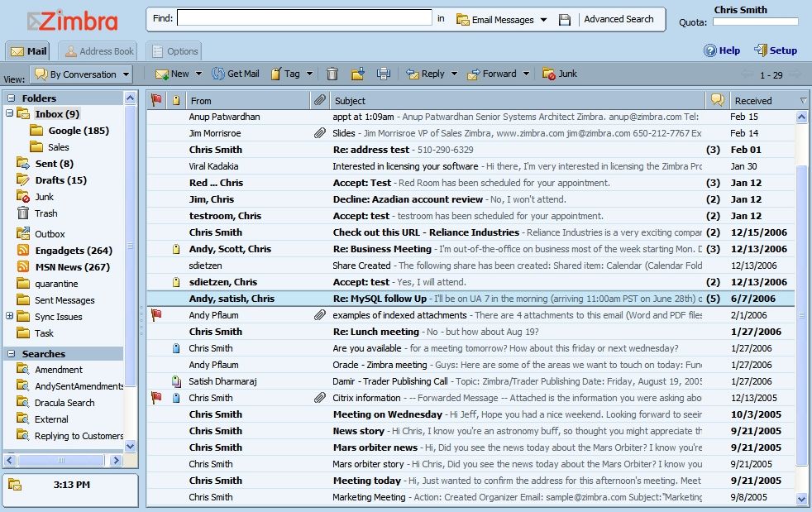Click the Get Mail button
Image resolution: width=812 pixels, height=512 pixels.
pyautogui.click(x=236, y=74)
